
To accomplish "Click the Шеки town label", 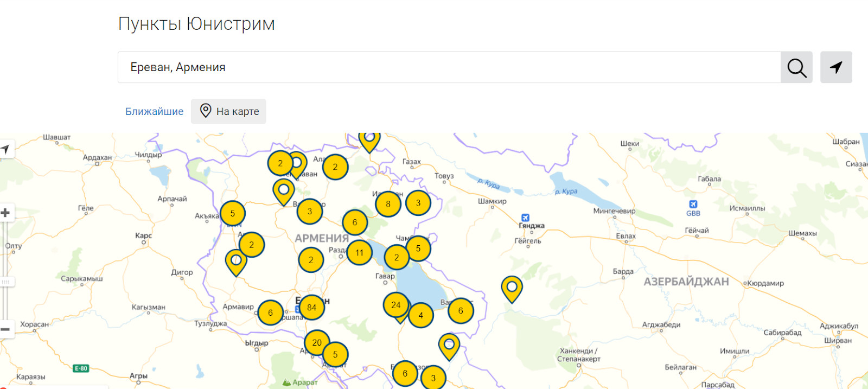I will coord(630,144).
